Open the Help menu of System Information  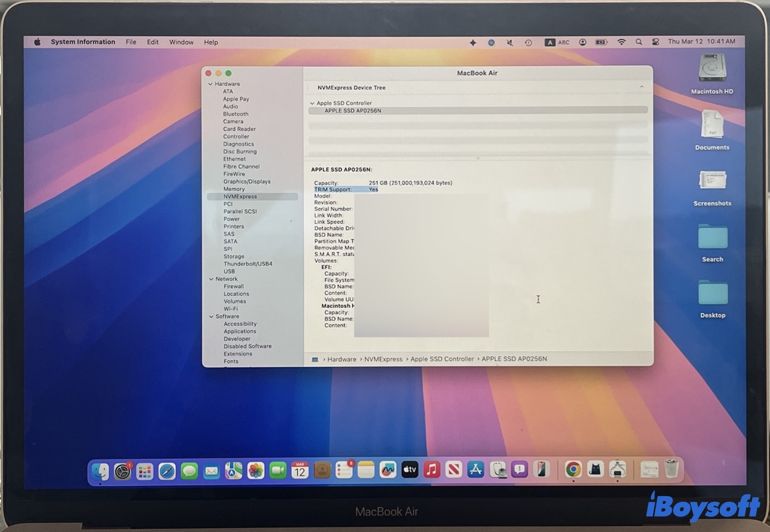(x=210, y=42)
